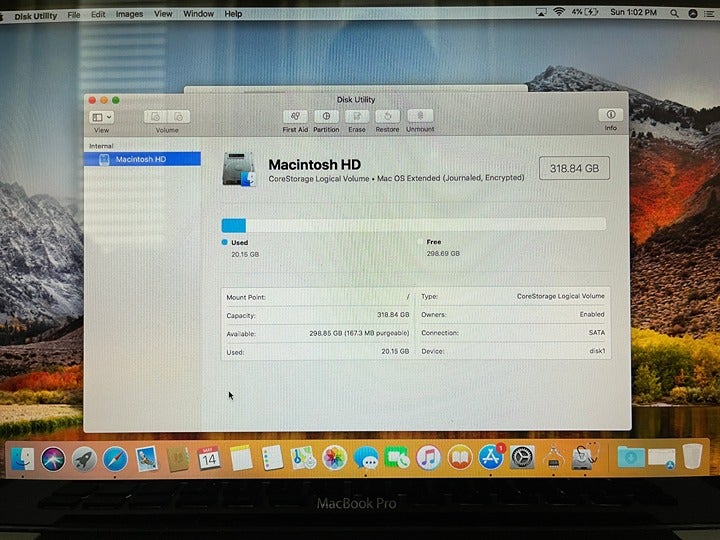Remove a volume with the right Volume button
The image size is (720, 540).
tap(178, 117)
